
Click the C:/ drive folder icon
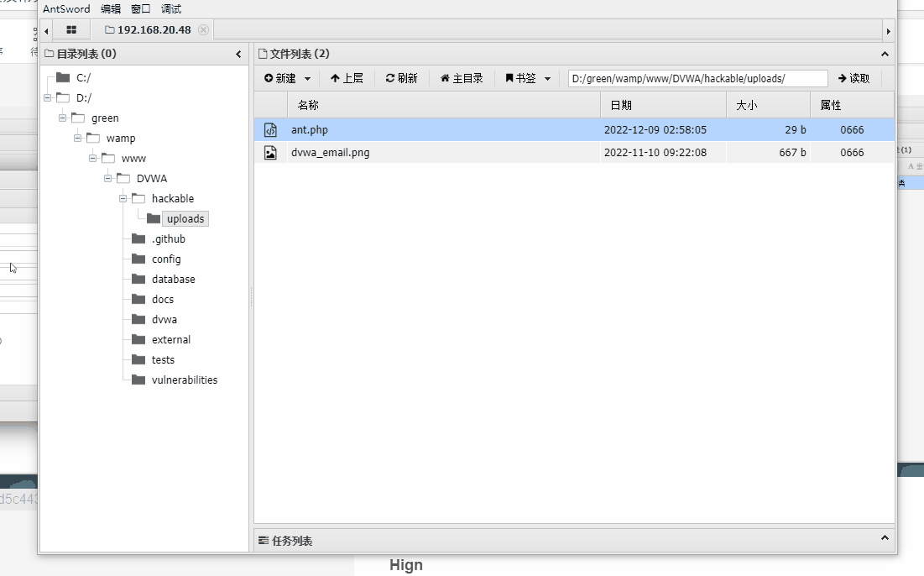(x=63, y=77)
